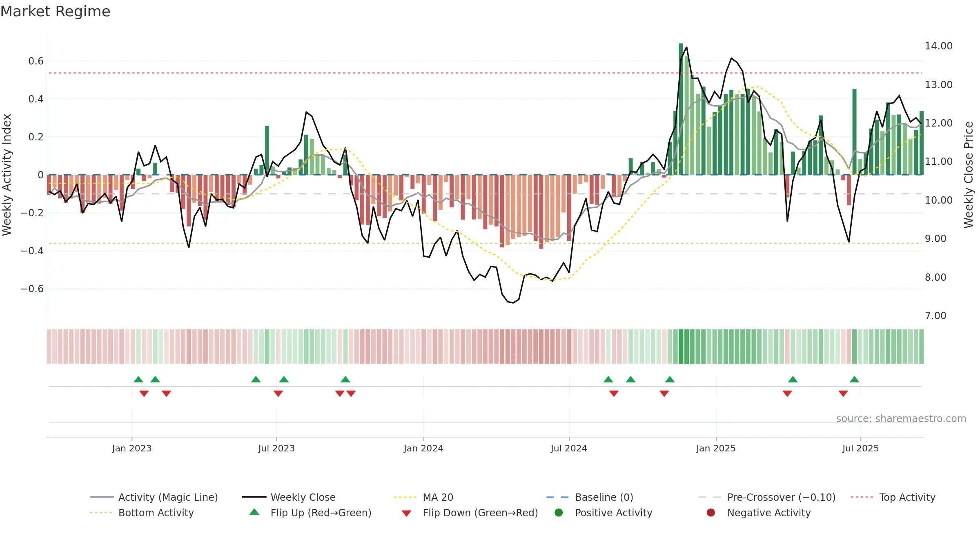Image resolution: width=980 pixels, height=551 pixels.
Task: Toggle the Activity (Magic Line) legend entry
Action: [154, 497]
